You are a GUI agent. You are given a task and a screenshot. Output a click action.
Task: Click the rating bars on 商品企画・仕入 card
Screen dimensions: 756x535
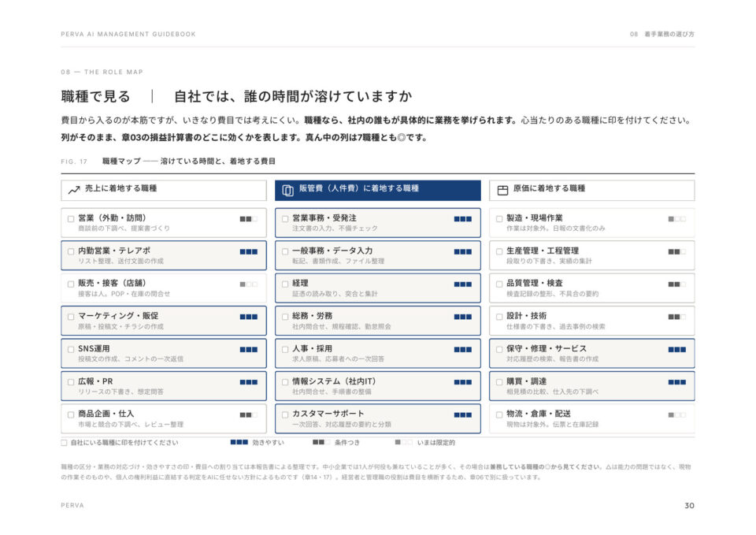pos(249,414)
